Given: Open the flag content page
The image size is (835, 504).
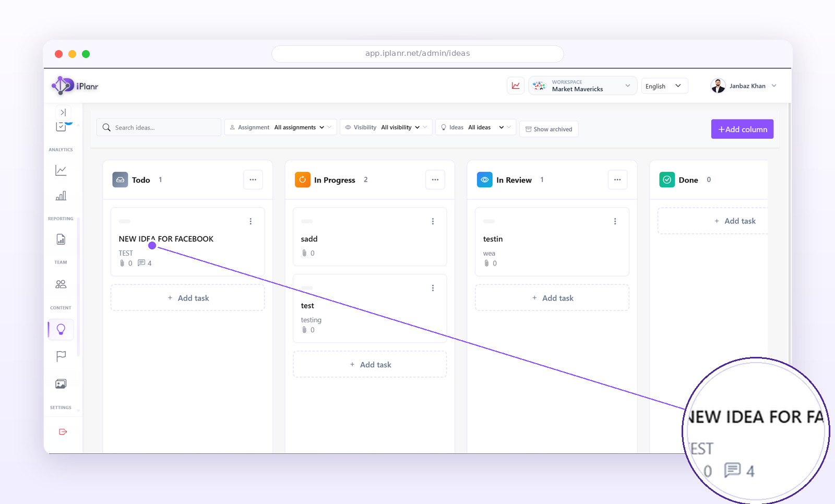Looking at the screenshot, I should pos(61,356).
